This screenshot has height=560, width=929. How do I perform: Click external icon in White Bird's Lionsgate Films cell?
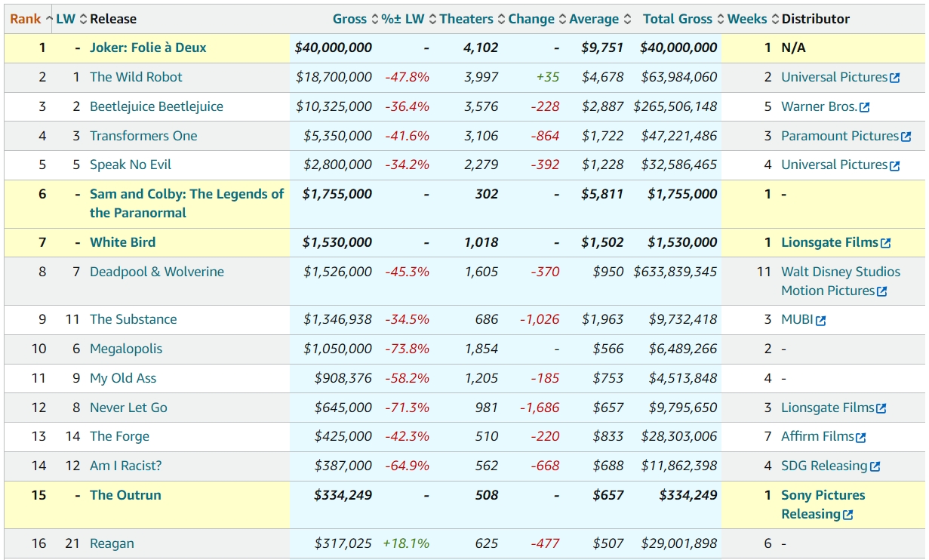[x=886, y=243]
